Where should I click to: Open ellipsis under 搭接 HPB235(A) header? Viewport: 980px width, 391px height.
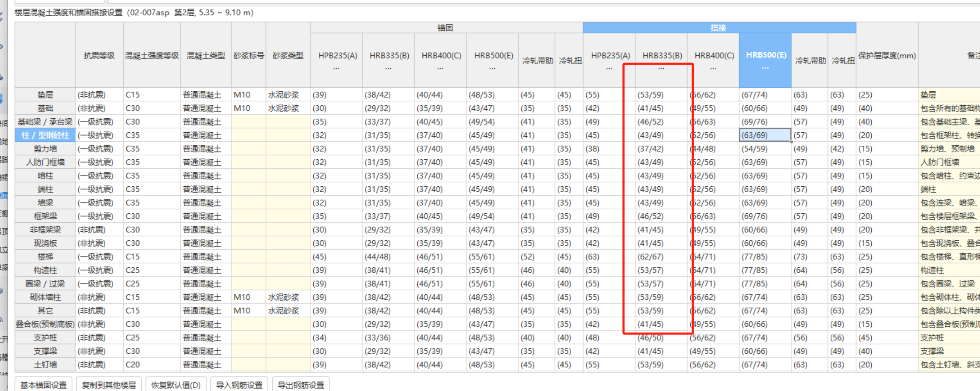(609, 69)
